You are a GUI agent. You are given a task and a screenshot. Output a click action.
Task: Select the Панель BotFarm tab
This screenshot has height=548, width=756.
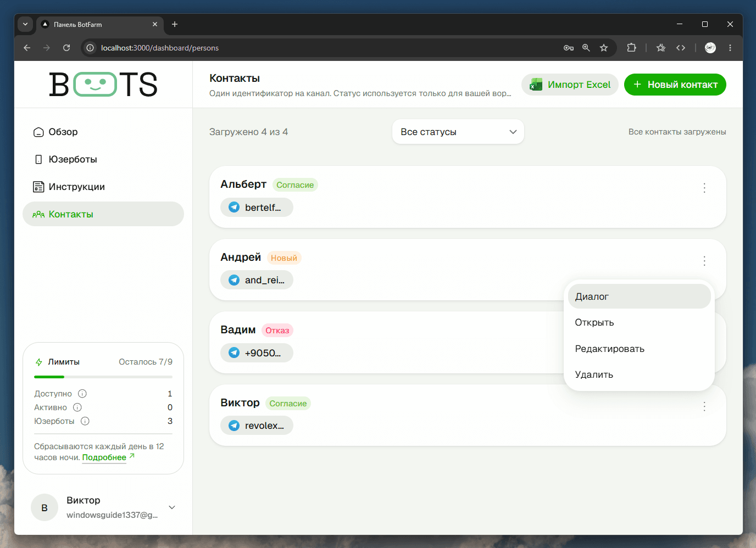coord(100,25)
